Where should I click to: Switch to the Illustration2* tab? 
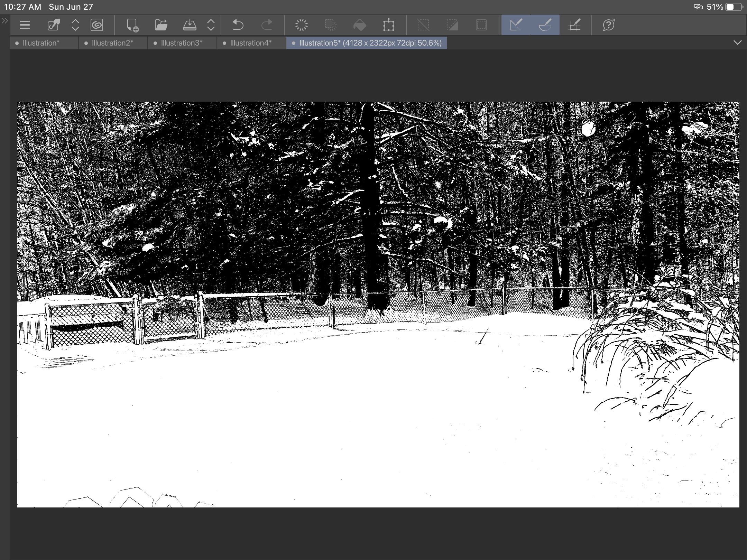113,43
